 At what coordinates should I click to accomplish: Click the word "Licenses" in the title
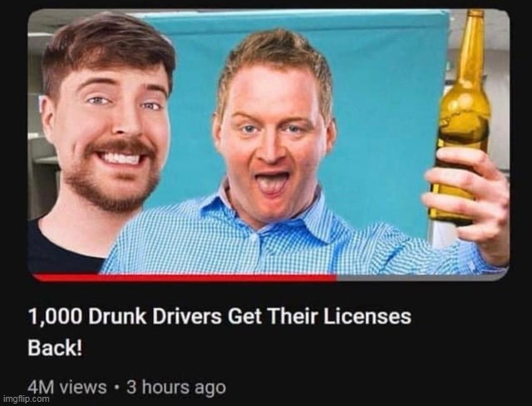coord(367,316)
